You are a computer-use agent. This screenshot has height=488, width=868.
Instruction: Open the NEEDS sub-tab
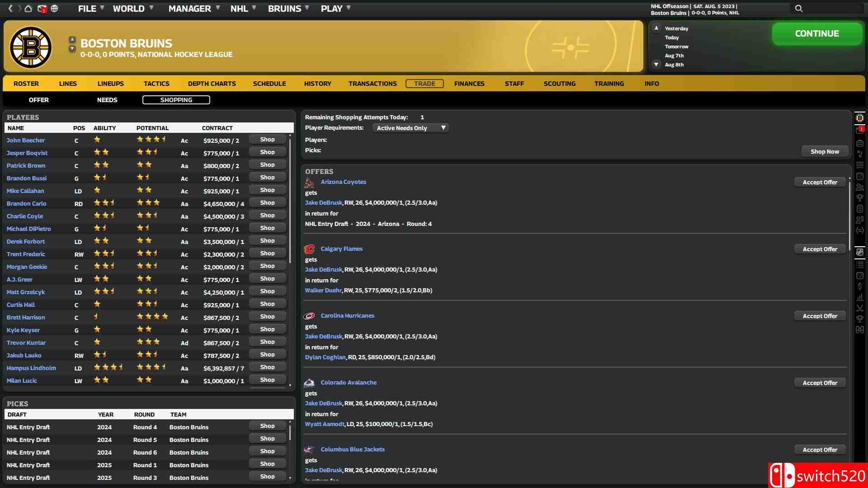[107, 100]
